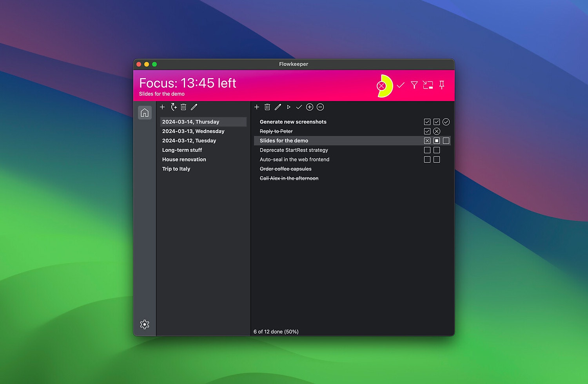This screenshot has width=588, height=384.
Task: Open the House renovation backlog
Action: pos(203,159)
